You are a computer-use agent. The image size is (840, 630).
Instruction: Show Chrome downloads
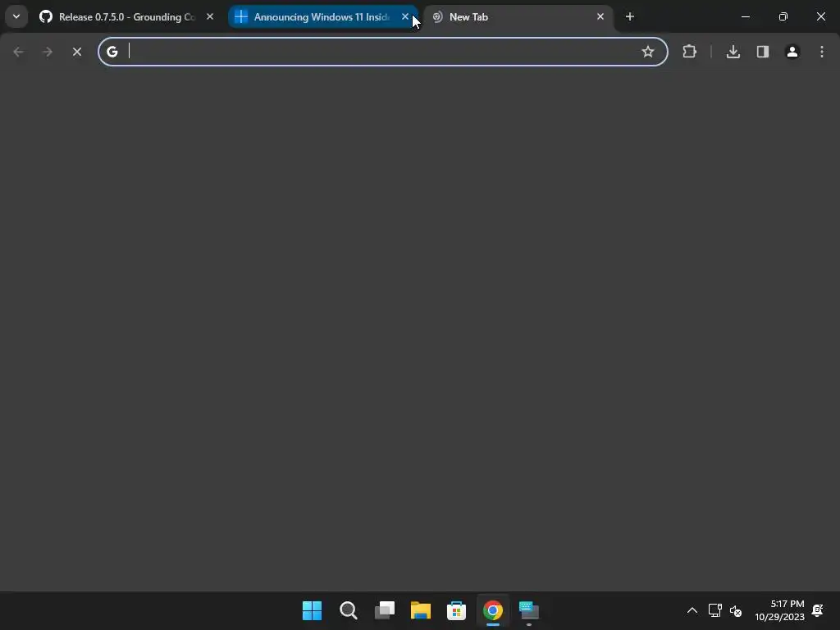[733, 52]
